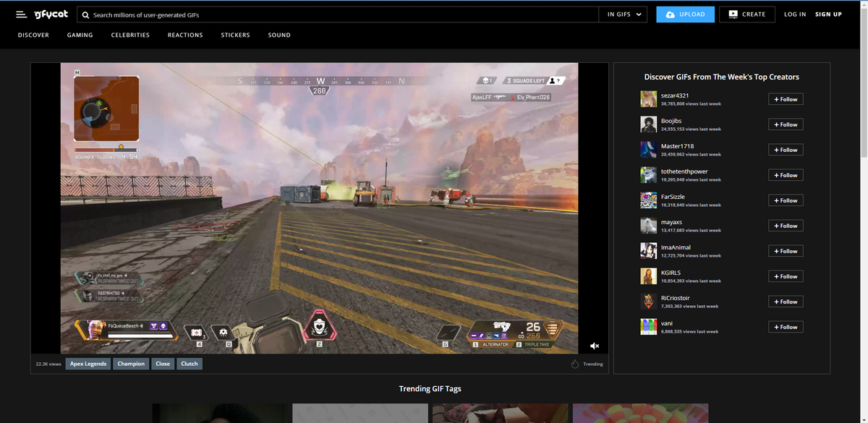The height and width of the screenshot is (423, 868).
Task: Open the Celebrities category
Action: click(x=130, y=35)
